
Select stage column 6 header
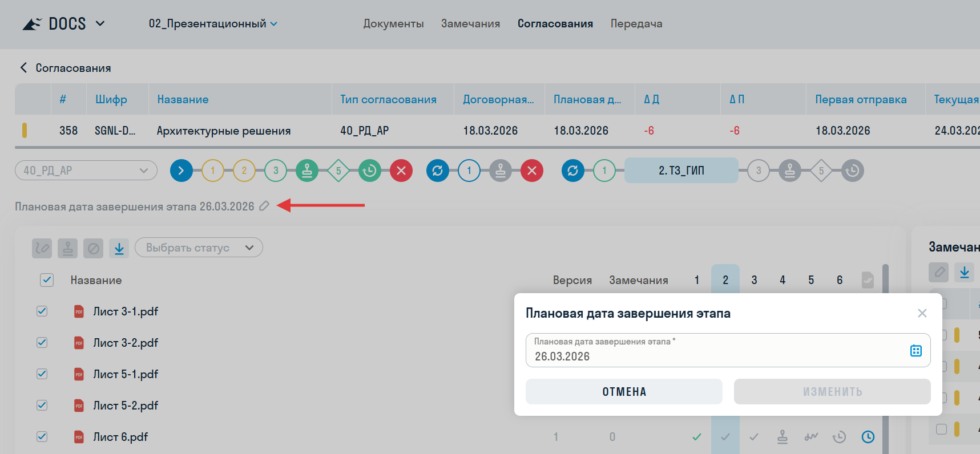(x=840, y=280)
